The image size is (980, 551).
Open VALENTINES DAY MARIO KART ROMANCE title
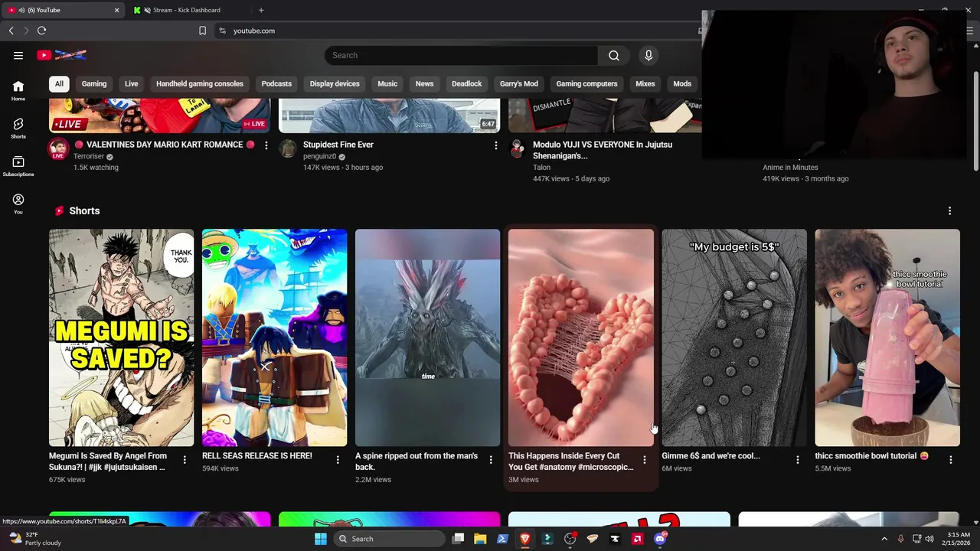(x=164, y=145)
